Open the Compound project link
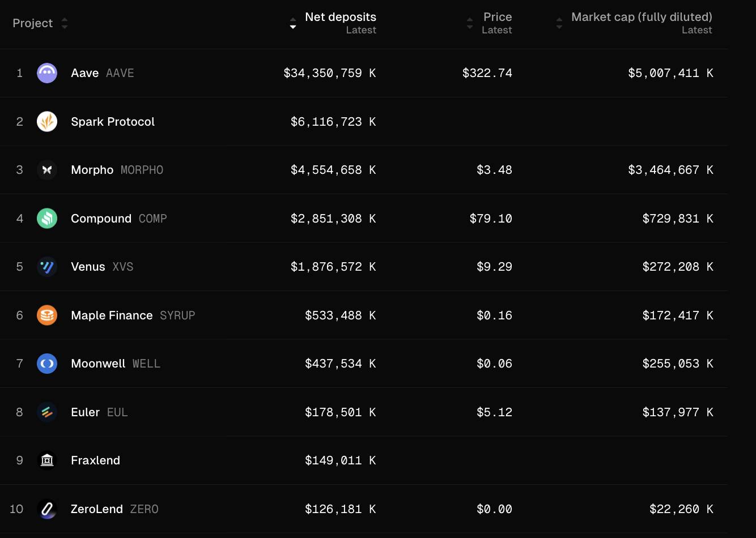Screen dimensions: 756x538 [101, 219]
